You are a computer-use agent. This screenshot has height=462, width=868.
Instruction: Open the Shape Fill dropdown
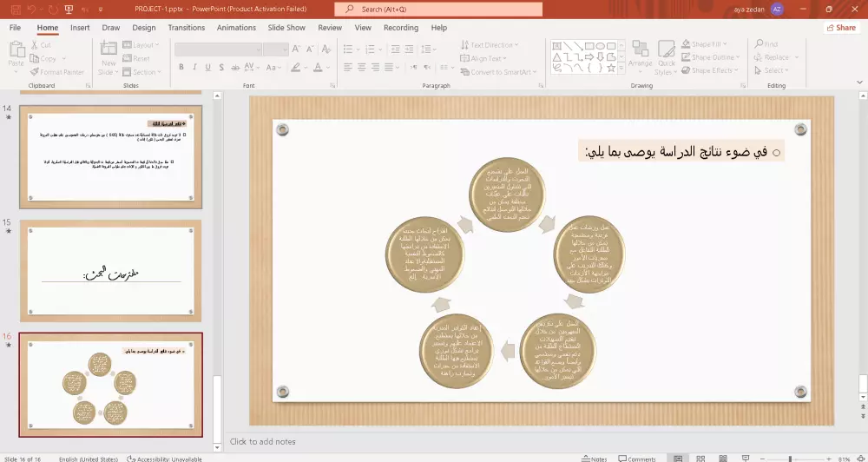click(704, 43)
